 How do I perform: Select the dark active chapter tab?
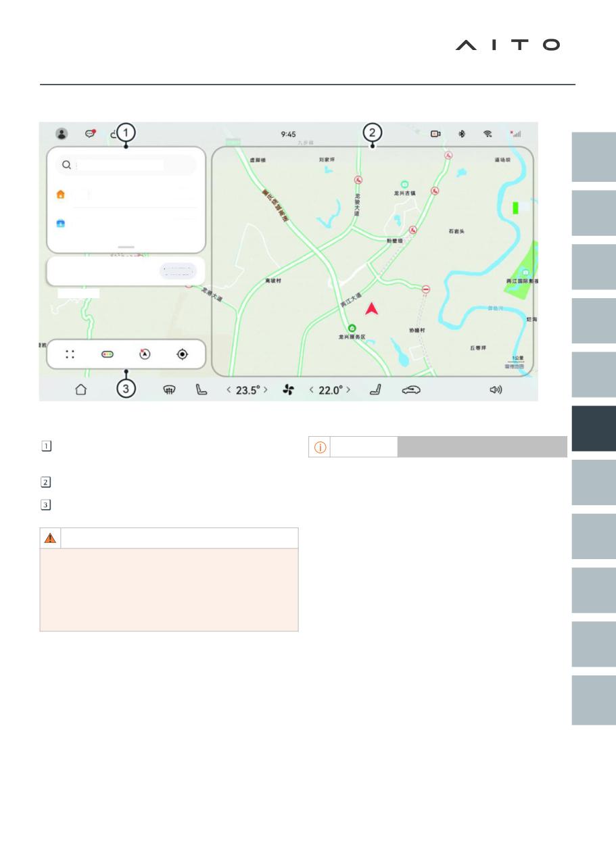tap(593, 429)
